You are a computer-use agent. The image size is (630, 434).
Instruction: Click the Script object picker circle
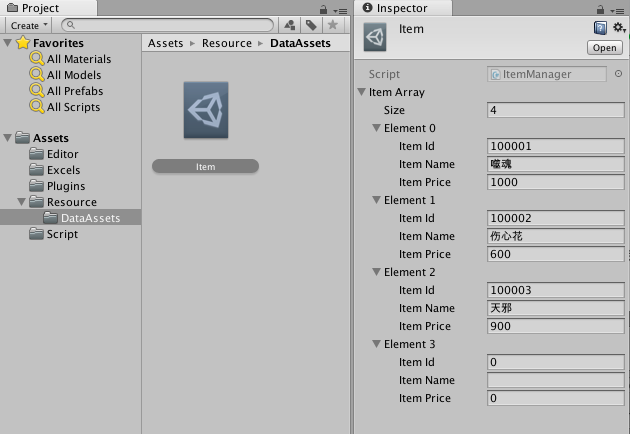618,74
